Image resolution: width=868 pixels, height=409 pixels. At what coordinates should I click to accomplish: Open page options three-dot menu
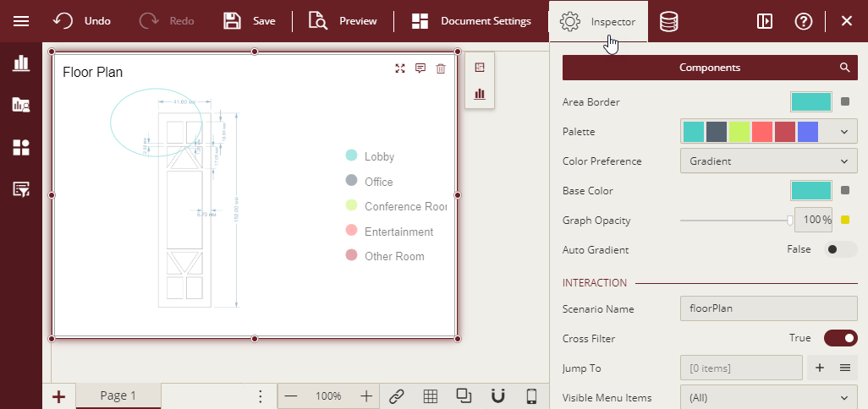[261, 396]
